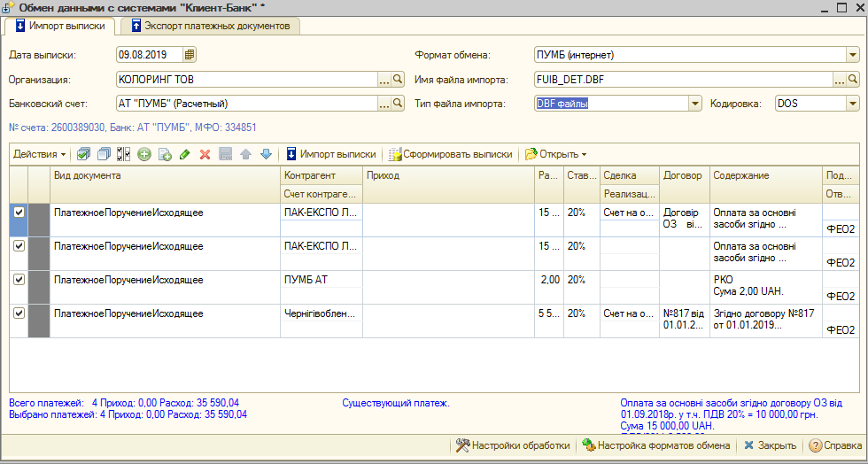This screenshot has width=868, height=464.
Task: Click Сформировать выписки button
Action: 451,154
